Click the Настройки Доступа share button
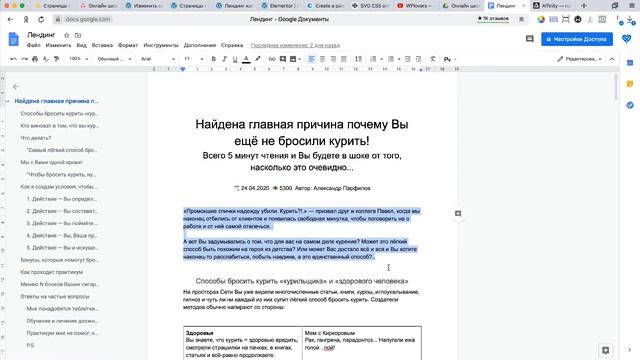The height and width of the screenshot is (360, 640). point(577,39)
